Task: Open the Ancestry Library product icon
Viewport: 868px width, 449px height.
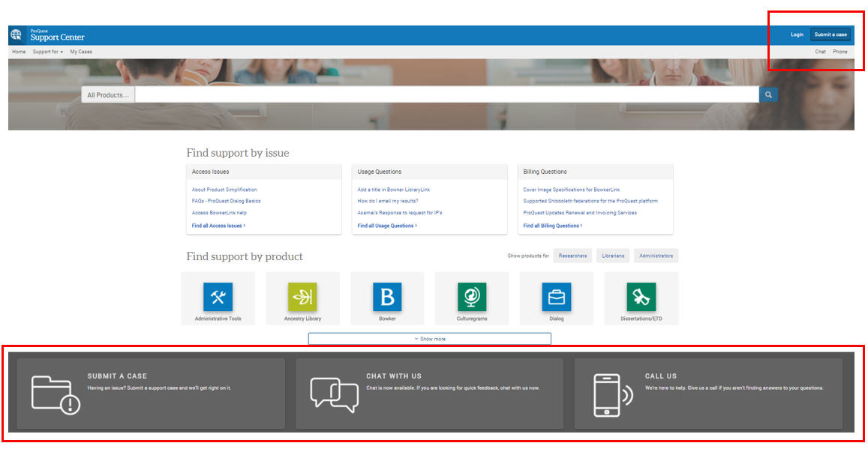Action: (x=302, y=297)
